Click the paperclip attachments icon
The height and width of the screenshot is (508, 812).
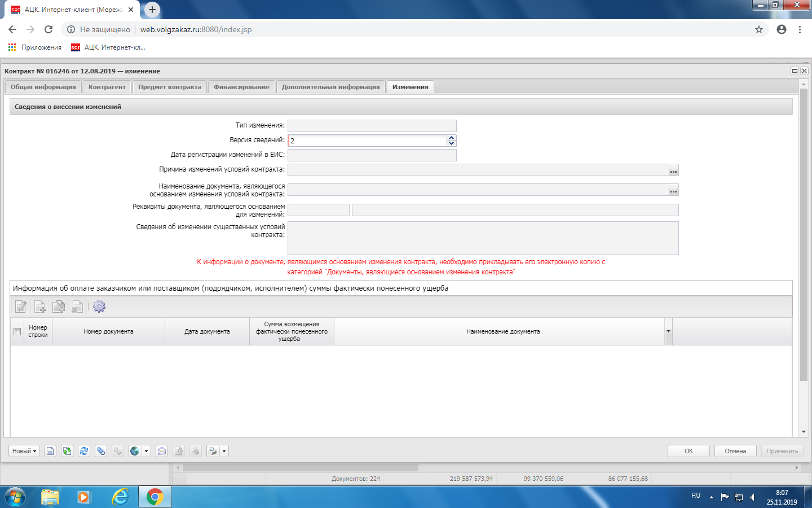(x=101, y=451)
